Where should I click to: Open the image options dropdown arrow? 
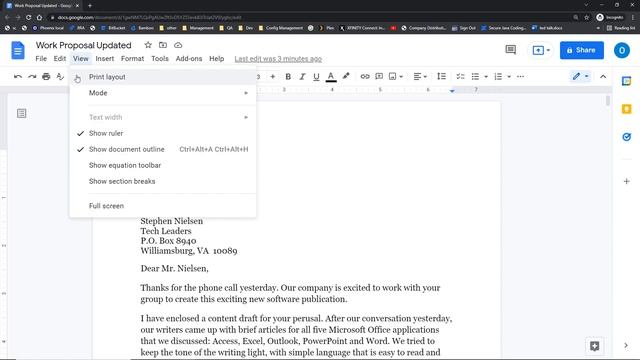401,76
